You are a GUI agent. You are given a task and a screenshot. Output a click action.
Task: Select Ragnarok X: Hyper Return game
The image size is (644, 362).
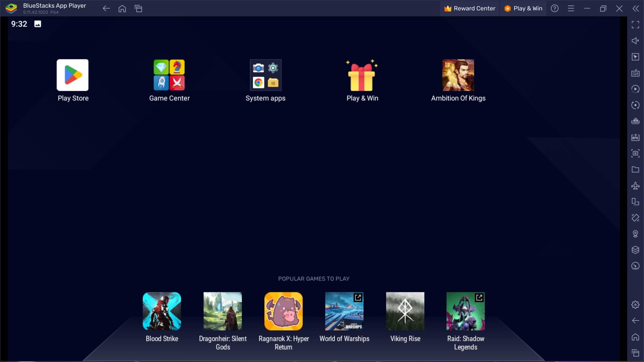[x=283, y=311]
